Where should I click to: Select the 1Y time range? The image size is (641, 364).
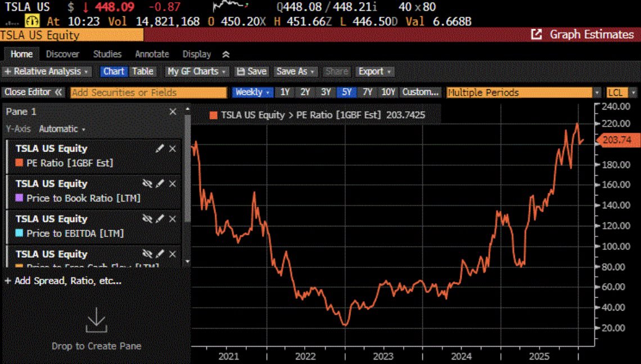tap(285, 92)
